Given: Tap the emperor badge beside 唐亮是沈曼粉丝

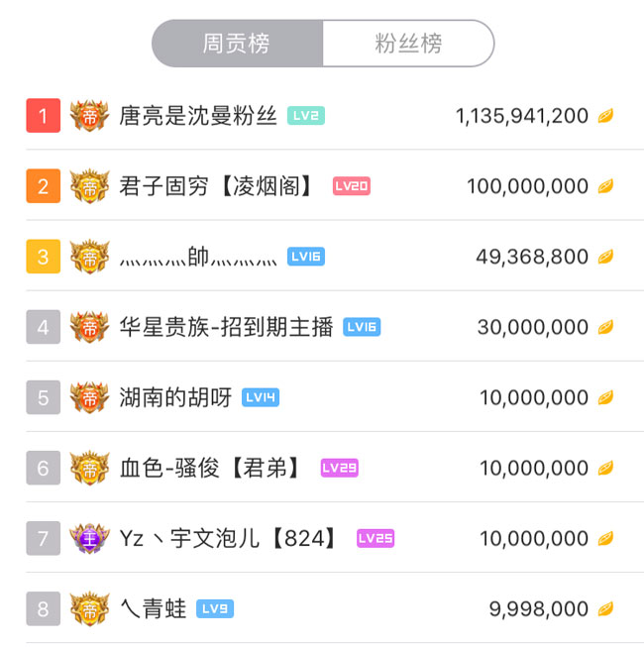Looking at the screenshot, I should (x=89, y=116).
